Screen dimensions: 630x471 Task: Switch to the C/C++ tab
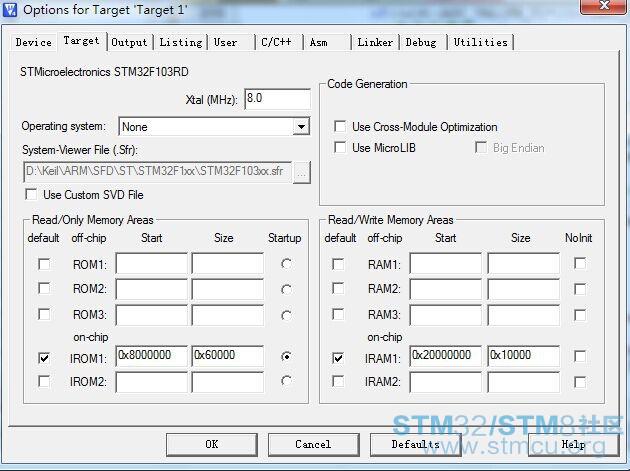[276, 42]
